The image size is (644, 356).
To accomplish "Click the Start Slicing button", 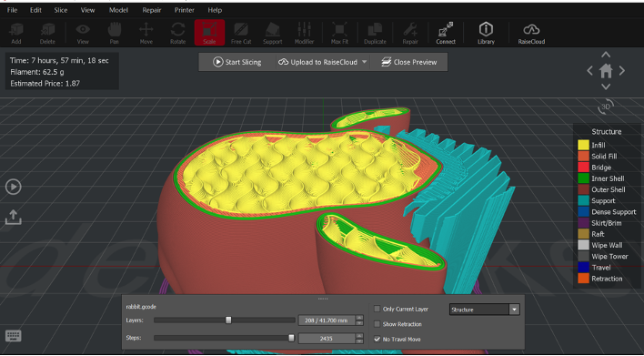I will tap(237, 62).
